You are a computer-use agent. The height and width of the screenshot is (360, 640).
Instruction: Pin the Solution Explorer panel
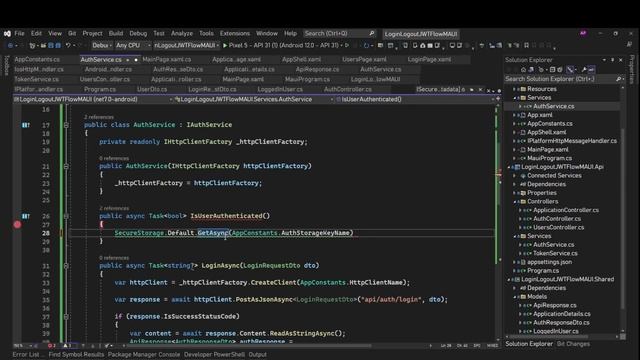point(612,60)
